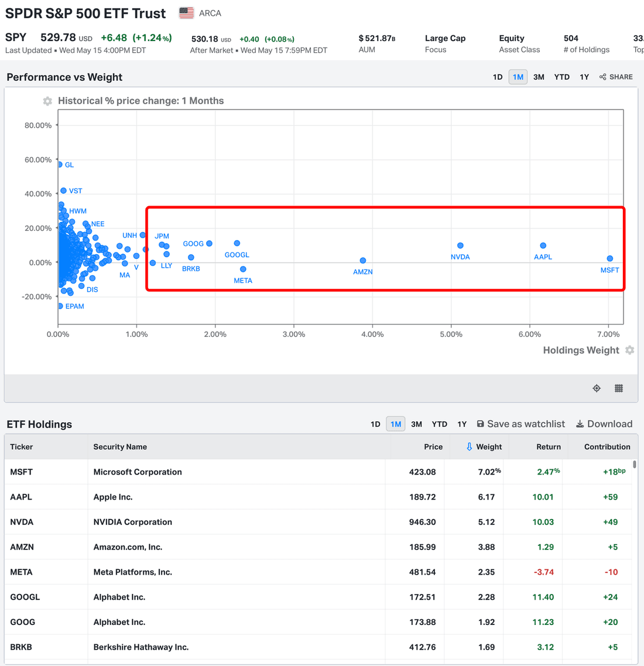The width and height of the screenshot is (644, 666).
Task: Select 1D range in Performance vs Weight
Action: click(498, 77)
